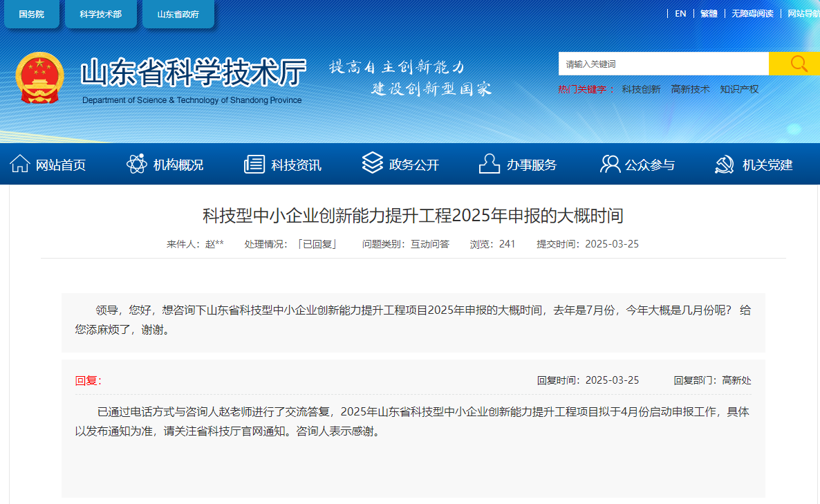Screen dimensions: 820x504
Task: Click the 国务院 top button
Action: [31, 14]
